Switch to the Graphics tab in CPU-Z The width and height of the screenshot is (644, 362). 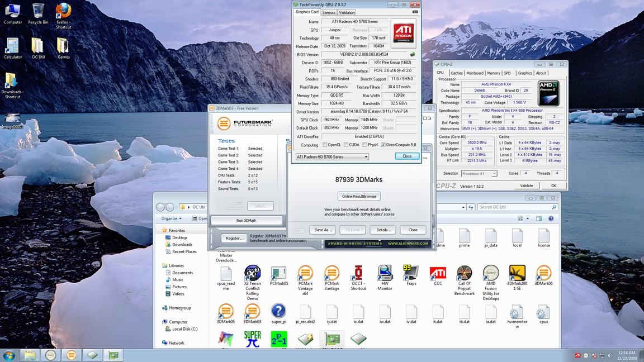524,73
